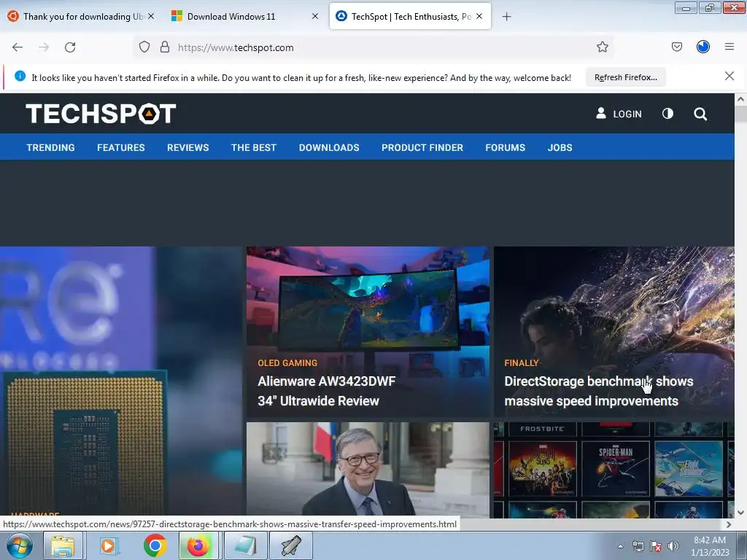This screenshot has height=560, width=747.
Task: Open the JOBS menu item
Action: (560, 147)
